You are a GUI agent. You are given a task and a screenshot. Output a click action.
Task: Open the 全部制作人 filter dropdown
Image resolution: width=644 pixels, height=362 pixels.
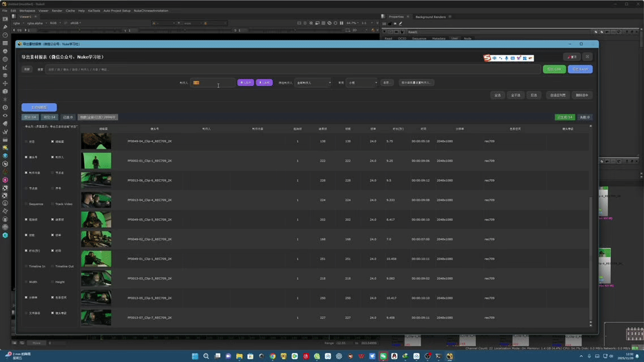pyautogui.click(x=313, y=83)
